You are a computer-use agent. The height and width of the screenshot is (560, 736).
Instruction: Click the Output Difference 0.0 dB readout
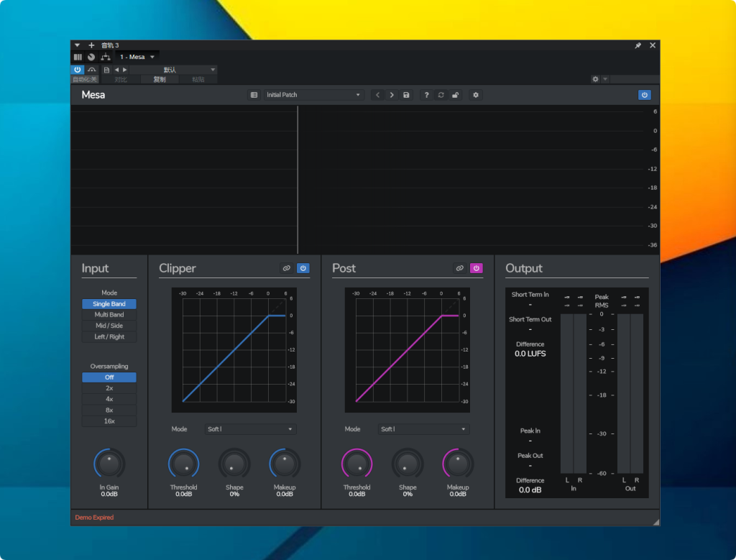point(530,490)
